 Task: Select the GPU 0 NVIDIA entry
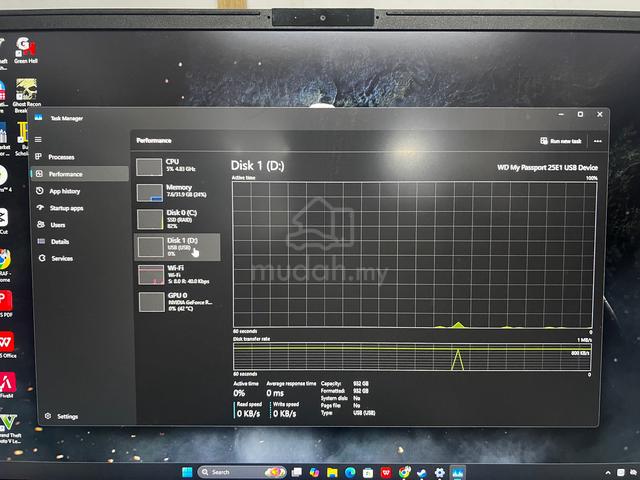click(177, 302)
